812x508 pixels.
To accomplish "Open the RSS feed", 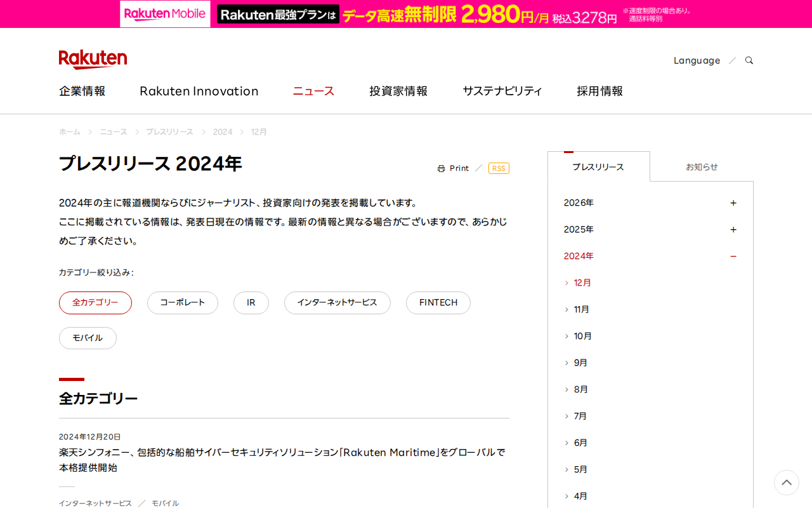I will click(x=499, y=168).
